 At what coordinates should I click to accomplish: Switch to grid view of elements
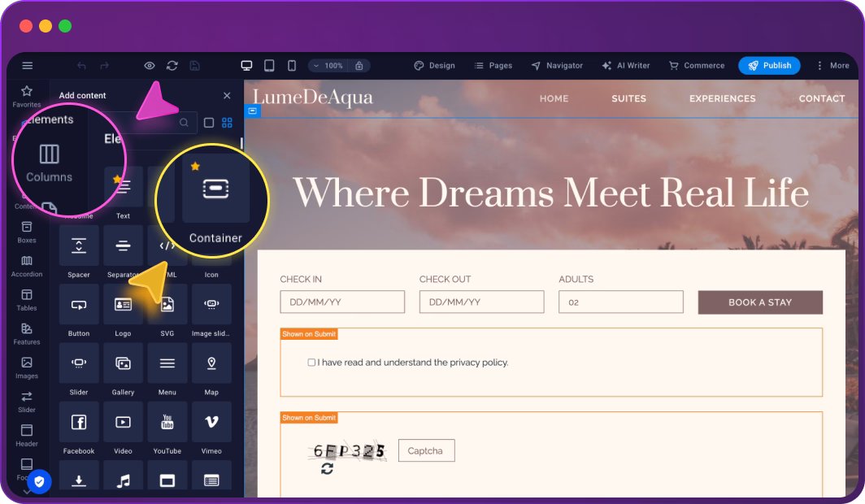tap(228, 123)
